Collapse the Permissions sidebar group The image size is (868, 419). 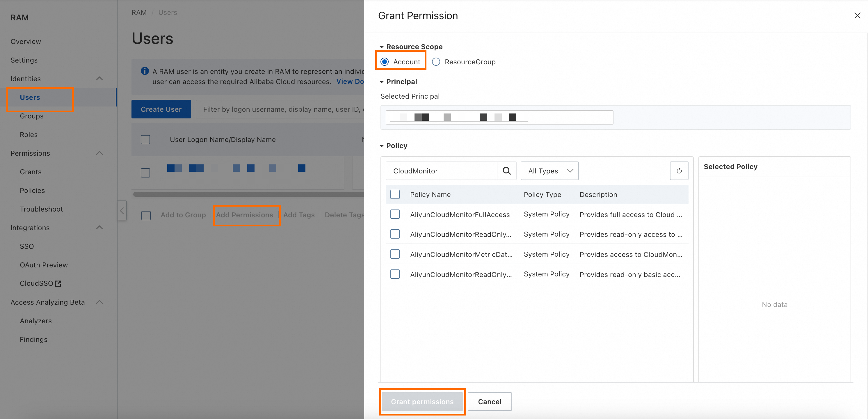pos(99,153)
